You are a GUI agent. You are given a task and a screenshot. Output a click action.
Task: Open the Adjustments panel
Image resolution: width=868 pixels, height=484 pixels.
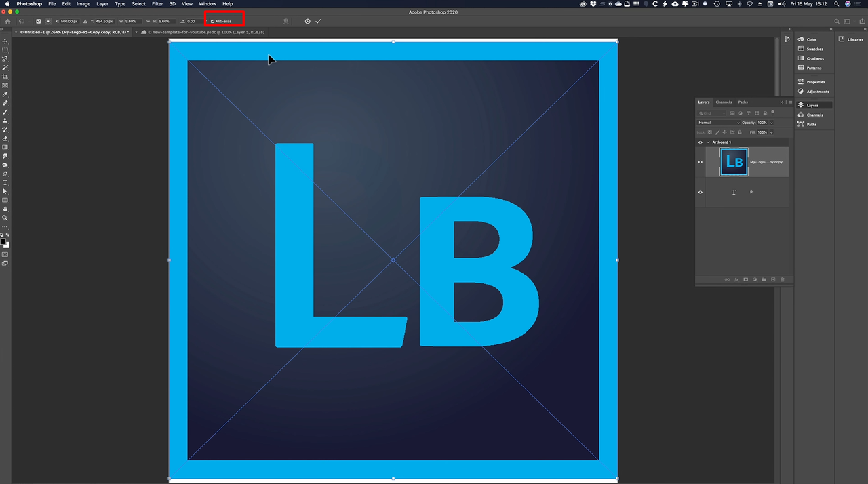[x=814, y=92]
